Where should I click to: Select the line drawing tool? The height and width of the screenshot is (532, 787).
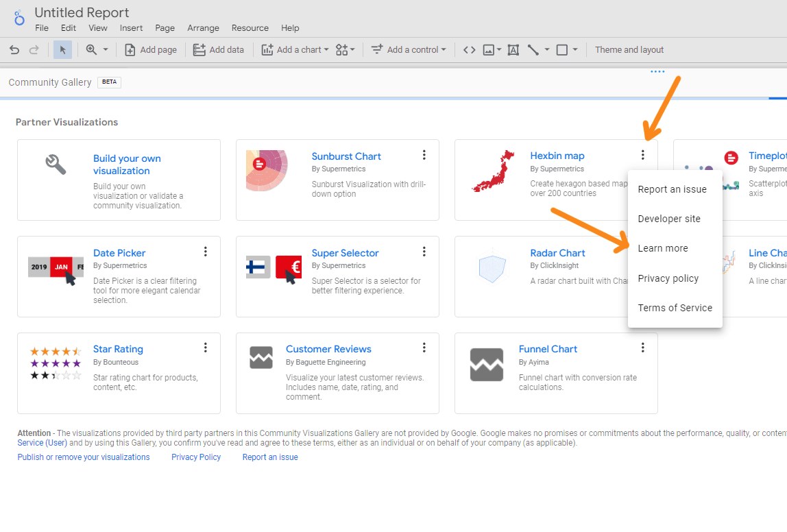533,49
